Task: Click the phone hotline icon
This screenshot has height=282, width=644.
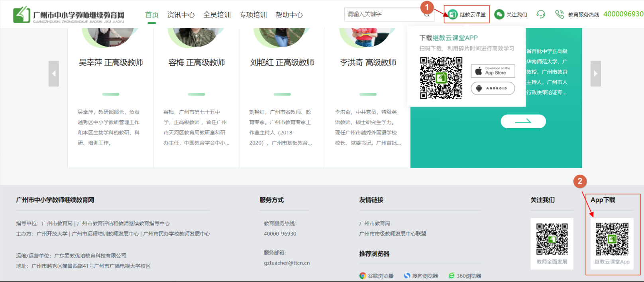Action: pos(560,14)
